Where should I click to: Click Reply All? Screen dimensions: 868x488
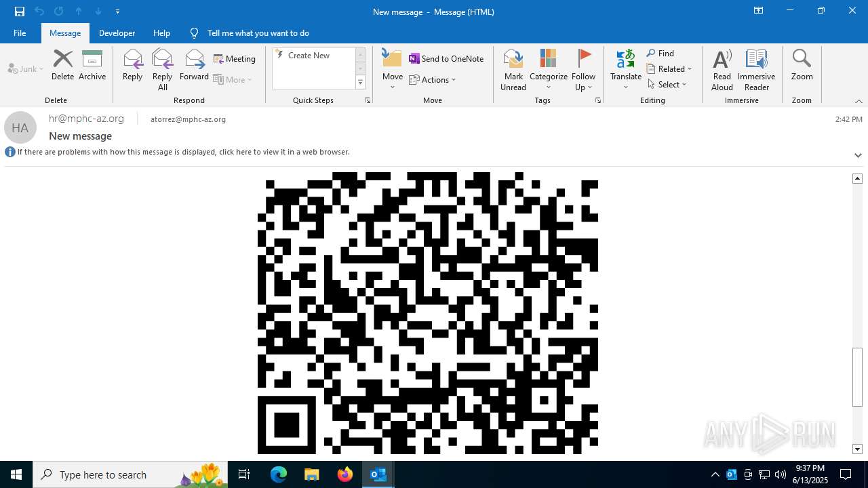(x=162, y=69)
